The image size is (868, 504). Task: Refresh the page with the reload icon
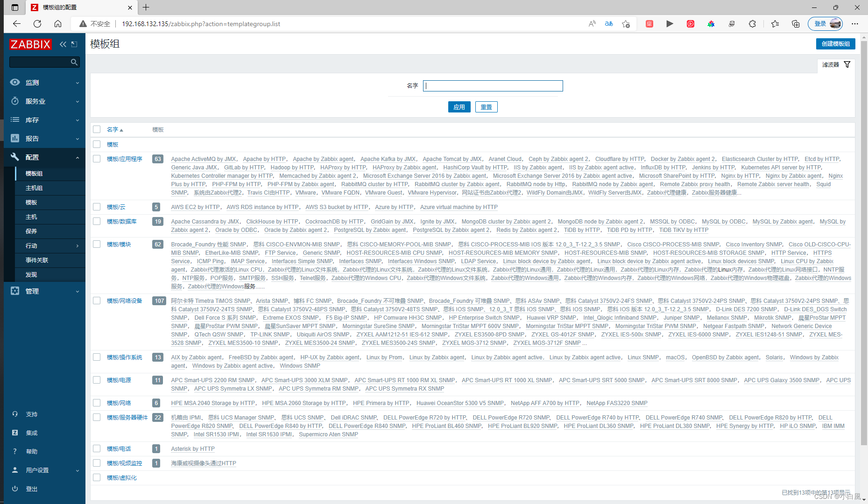pos(37,24)
